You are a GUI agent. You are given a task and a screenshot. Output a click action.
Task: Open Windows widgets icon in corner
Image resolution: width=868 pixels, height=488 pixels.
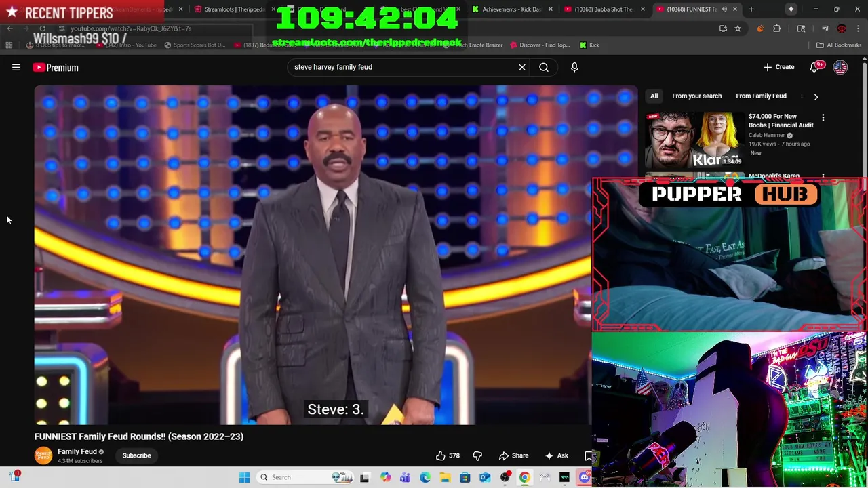(x=14, y=476)
